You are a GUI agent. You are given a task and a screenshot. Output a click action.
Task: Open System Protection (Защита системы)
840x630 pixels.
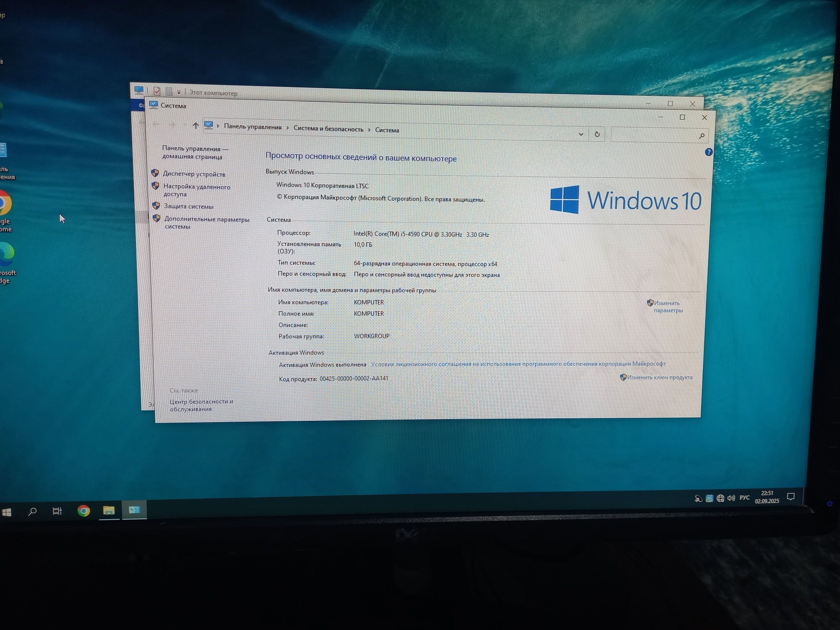point(189,206)
